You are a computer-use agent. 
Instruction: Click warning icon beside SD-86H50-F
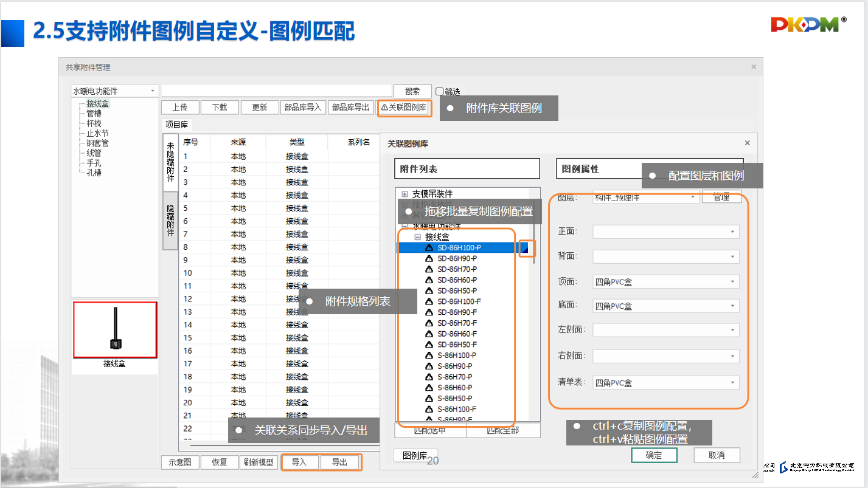click(429, 345)
